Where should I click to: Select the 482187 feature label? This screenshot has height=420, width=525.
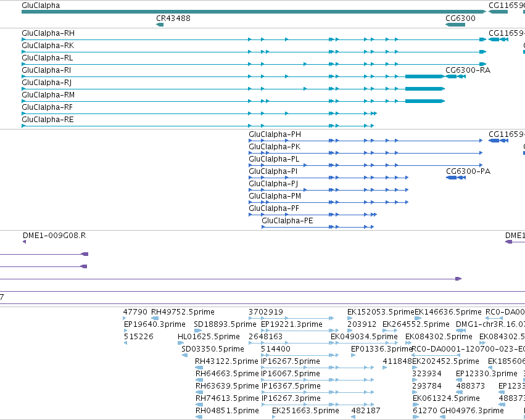(x=366, y=411)
